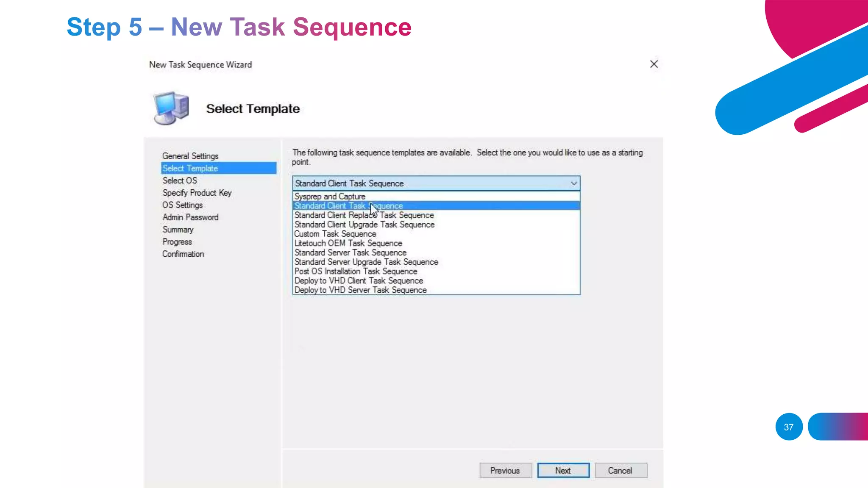Click the Next button
Image resolution: width=868 pixels, height=488 pixels.
(x=563, y=470)
